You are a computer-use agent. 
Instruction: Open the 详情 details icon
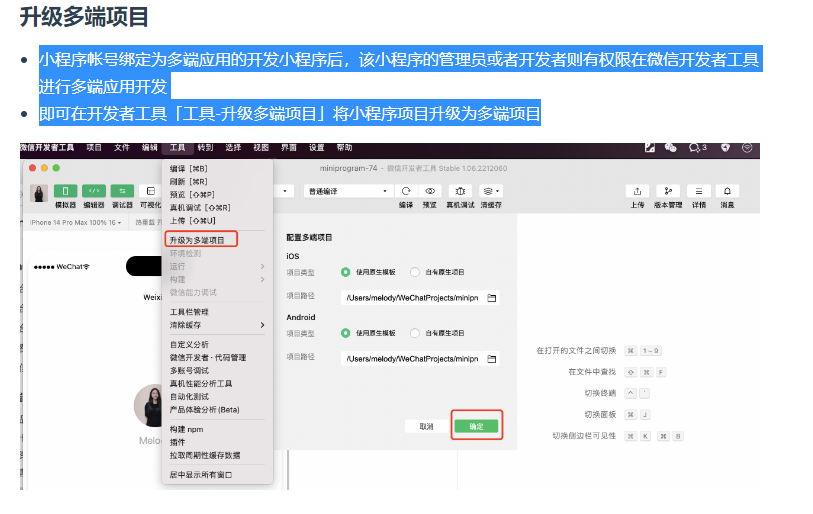click(x=698, y=191)
